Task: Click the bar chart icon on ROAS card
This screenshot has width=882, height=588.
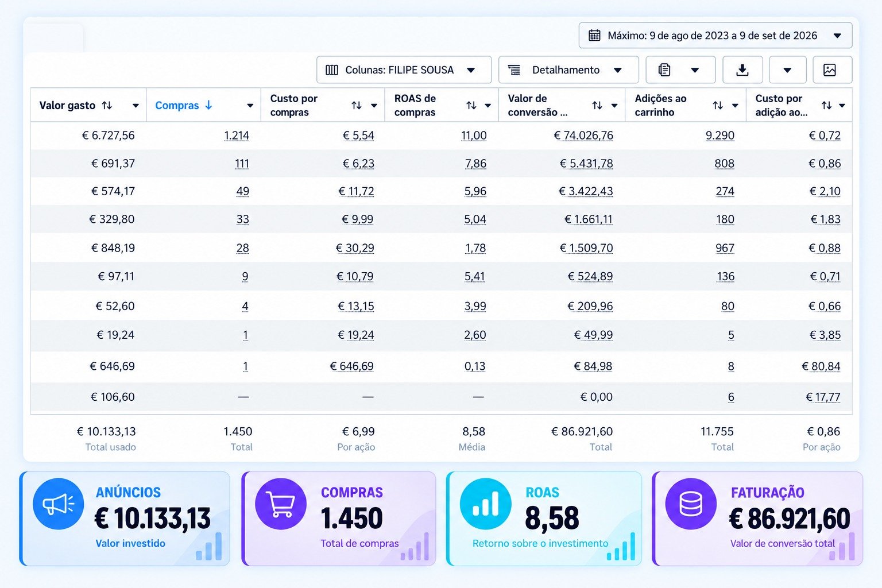Action: [486, 504]
